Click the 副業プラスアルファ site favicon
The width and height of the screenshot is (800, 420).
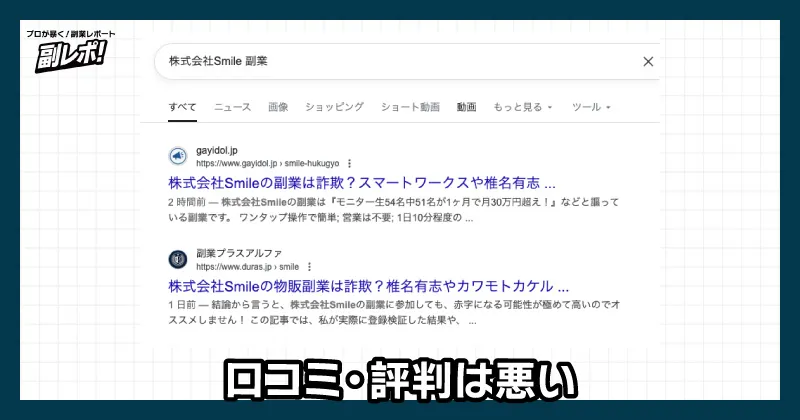pos(178,259)
